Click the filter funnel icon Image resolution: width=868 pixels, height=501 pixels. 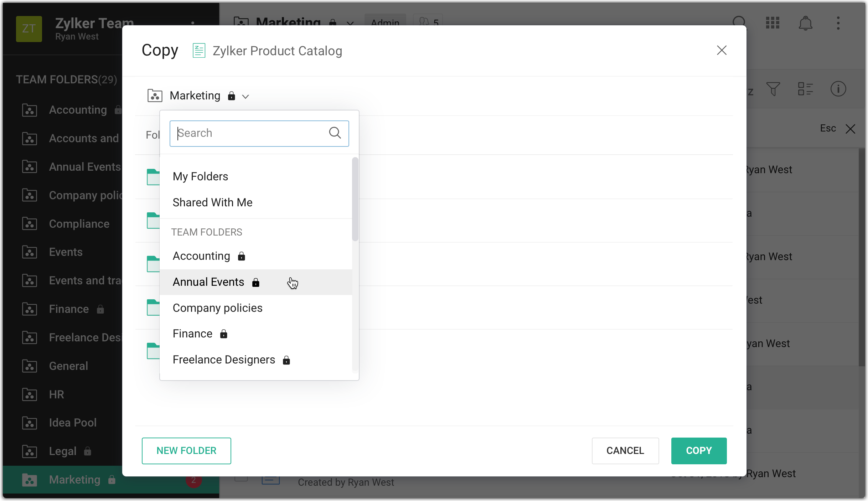coord(773,89)
